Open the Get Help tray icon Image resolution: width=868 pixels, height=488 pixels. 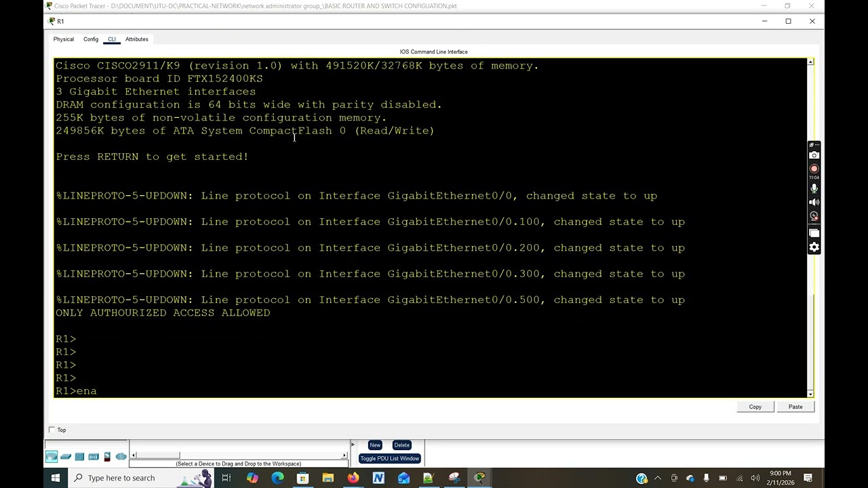tap(642, 479)
